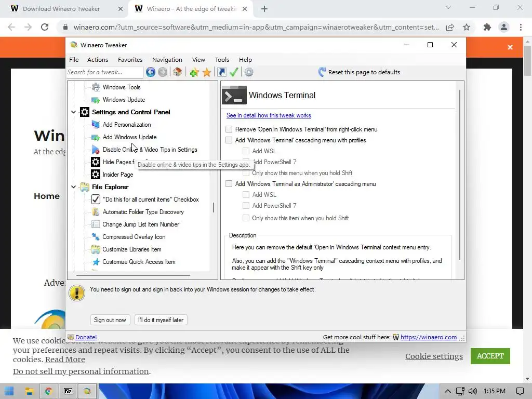
Task: Click the Change Jump List Item Number icon
Action: click(x=96, y=224)
